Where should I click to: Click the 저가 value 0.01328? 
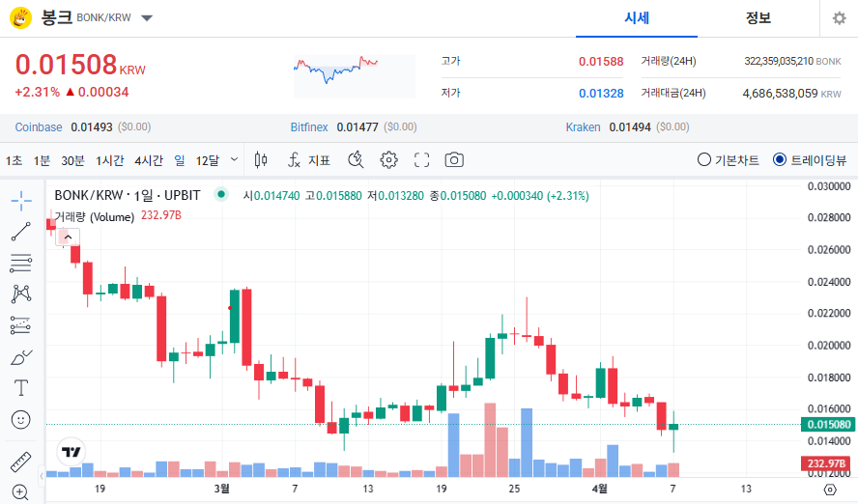click(601, 94)
